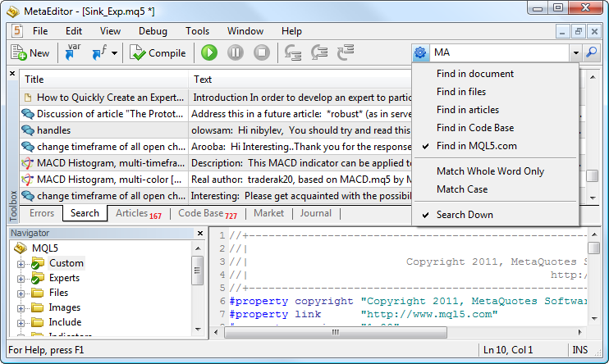The height and width of the screenshot is (364, 609).
Task: Click the Include folder icon
Action: (x=37, y=322)
